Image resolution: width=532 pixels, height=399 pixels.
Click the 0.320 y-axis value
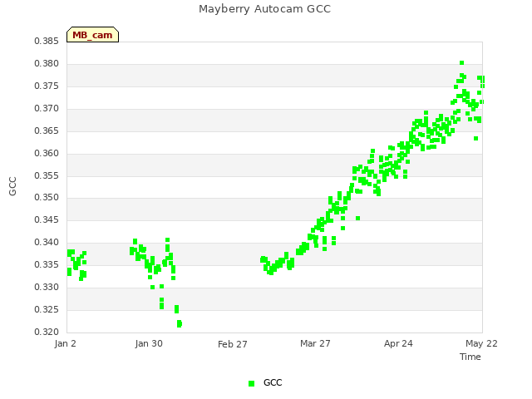[x=47, y=332]
